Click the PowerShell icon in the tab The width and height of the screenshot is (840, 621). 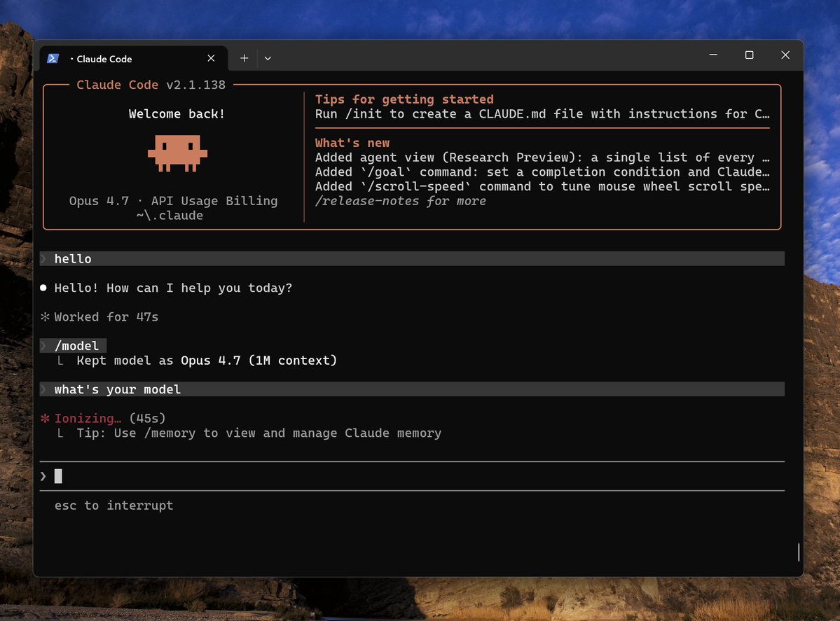pos(53,58)
